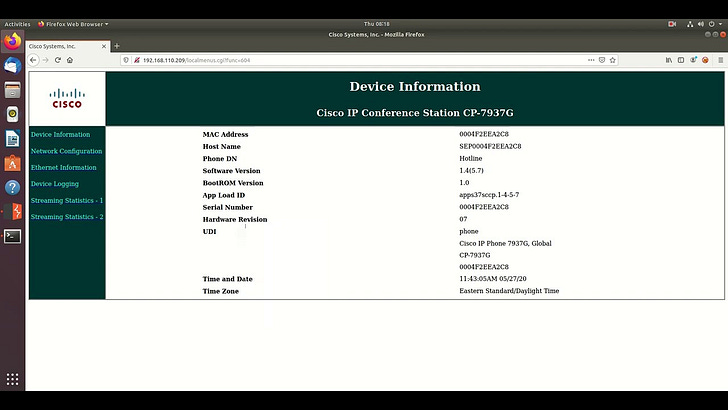This screenshot has width=728, height=410.
Task: Click the network status icon
Action: [x=690, y=24]
